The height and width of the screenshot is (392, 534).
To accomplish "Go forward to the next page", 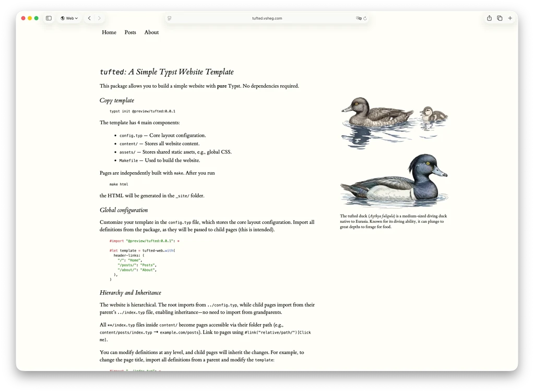I will 99,18.
